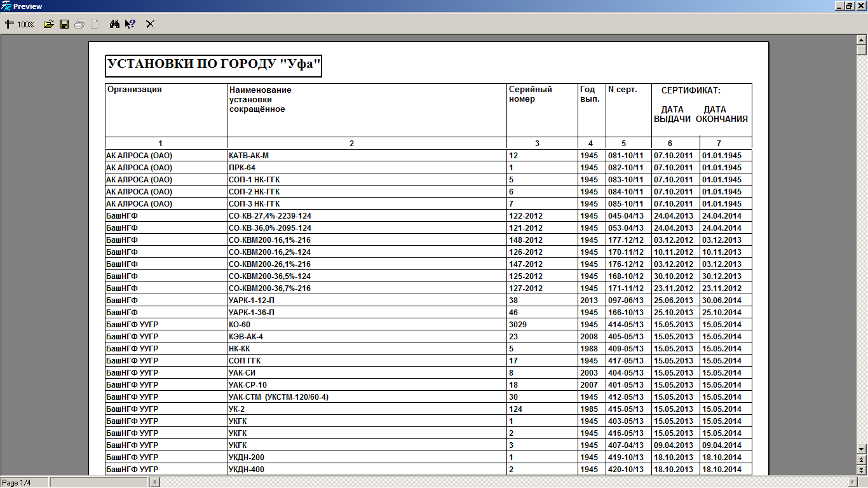Screen dimensions: 868x488
Task: Click the report title УСТАНОВКИ ПО ГОРОДУ "Уфа"
Action: coord(214,65)
